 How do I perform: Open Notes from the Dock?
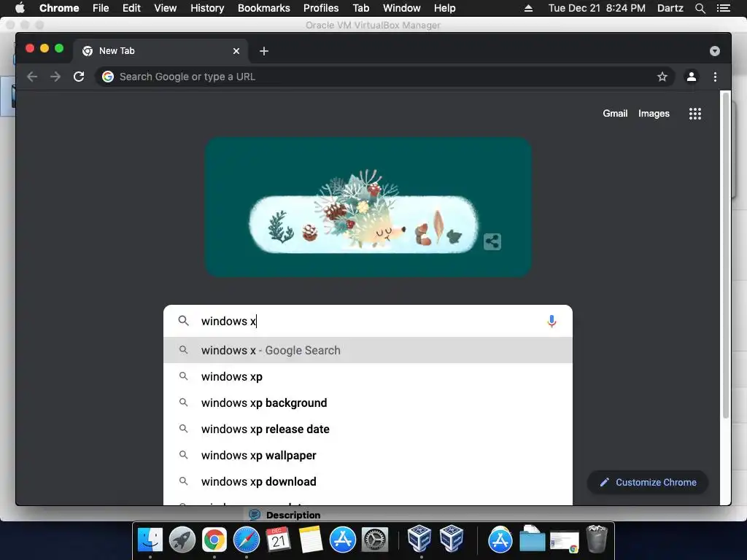pos(311,540)
